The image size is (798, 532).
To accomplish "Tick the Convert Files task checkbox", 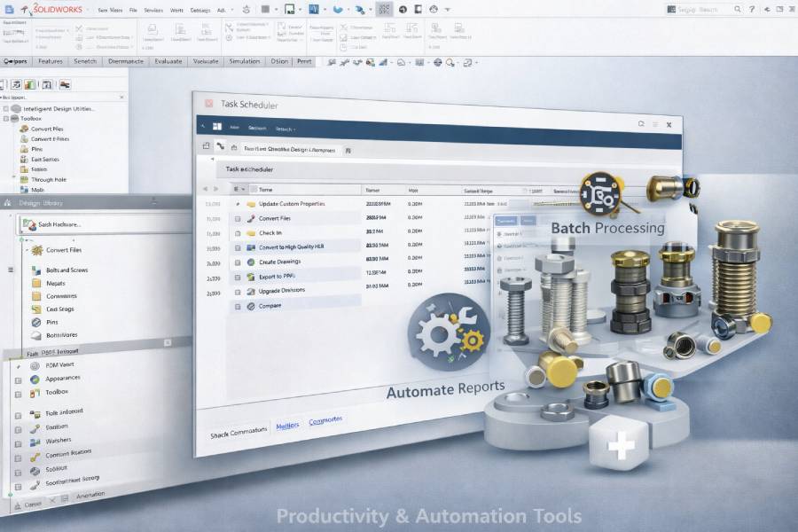I will (238, 219).
